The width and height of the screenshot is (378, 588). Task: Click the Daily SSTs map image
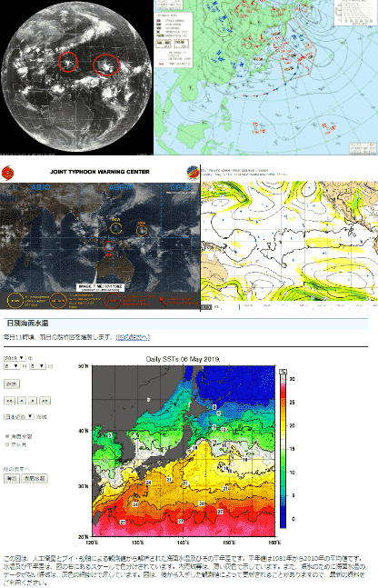click(184, 451)
